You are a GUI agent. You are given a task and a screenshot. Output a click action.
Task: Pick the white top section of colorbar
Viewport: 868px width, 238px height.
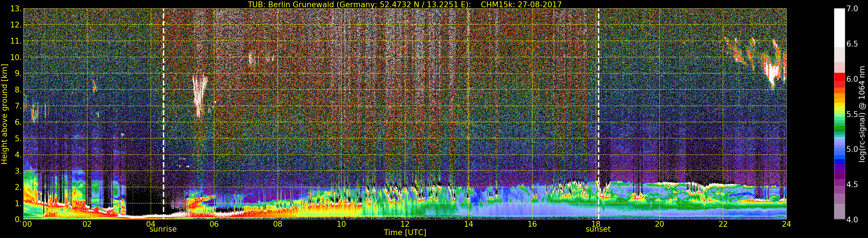pyautogui.click(x=839, y=27)
